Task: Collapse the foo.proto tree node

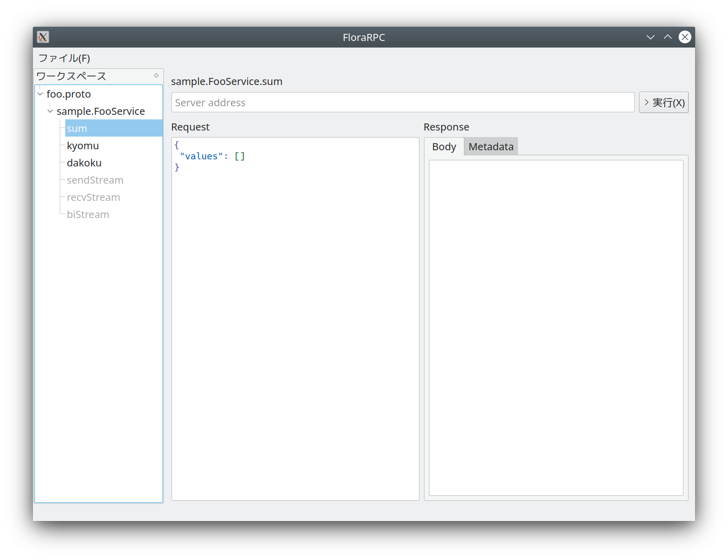Action: [x=40, y=94]
